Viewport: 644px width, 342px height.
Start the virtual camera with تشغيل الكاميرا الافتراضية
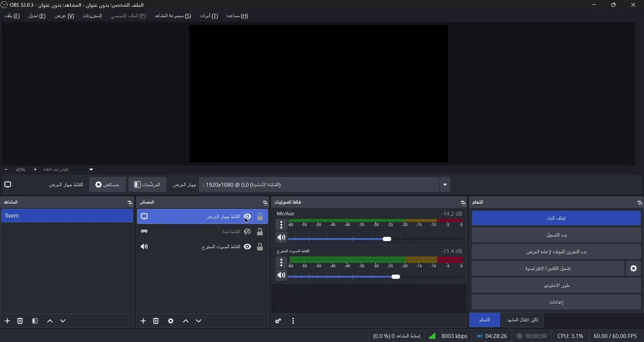(548, 268)
